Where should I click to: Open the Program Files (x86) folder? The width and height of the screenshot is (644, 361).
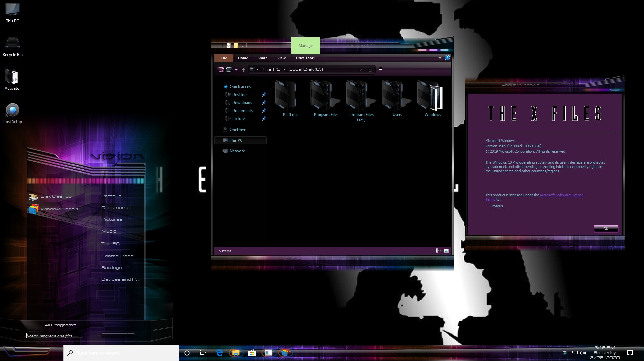point(361,101)
